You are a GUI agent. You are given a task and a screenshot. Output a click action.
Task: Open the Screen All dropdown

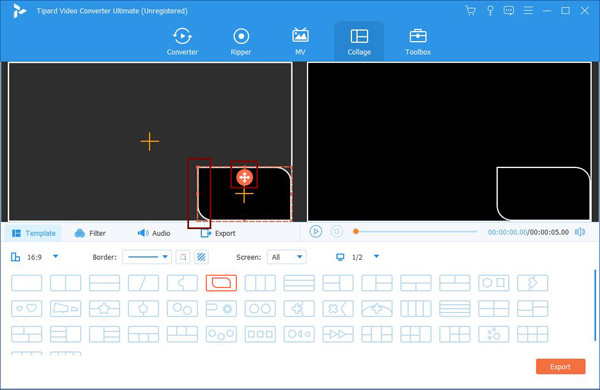pos(287,257)
